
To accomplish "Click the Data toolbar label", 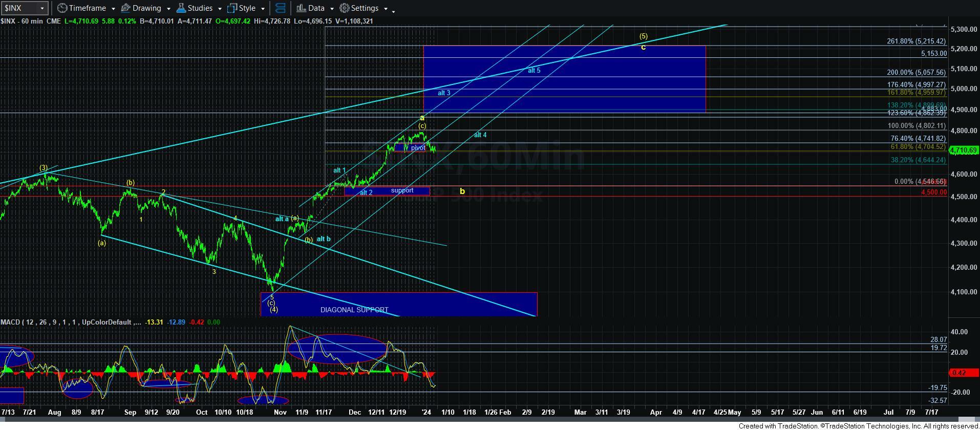I will coord(316,8).
